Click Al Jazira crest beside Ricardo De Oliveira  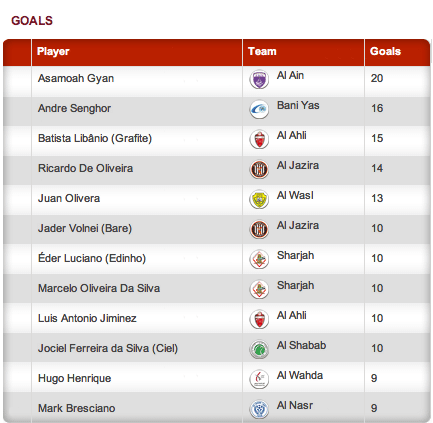pos(259,169)
